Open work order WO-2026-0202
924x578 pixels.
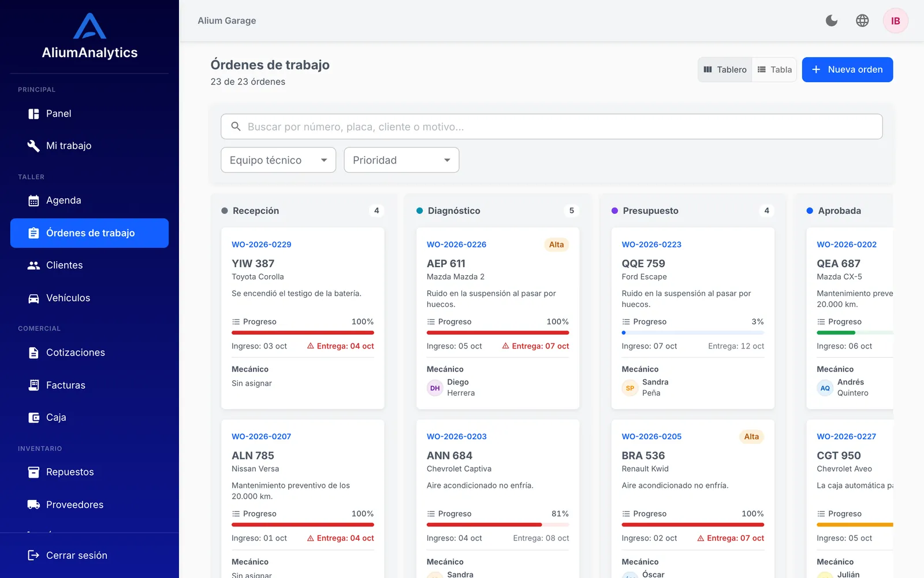tap(847, 244)
